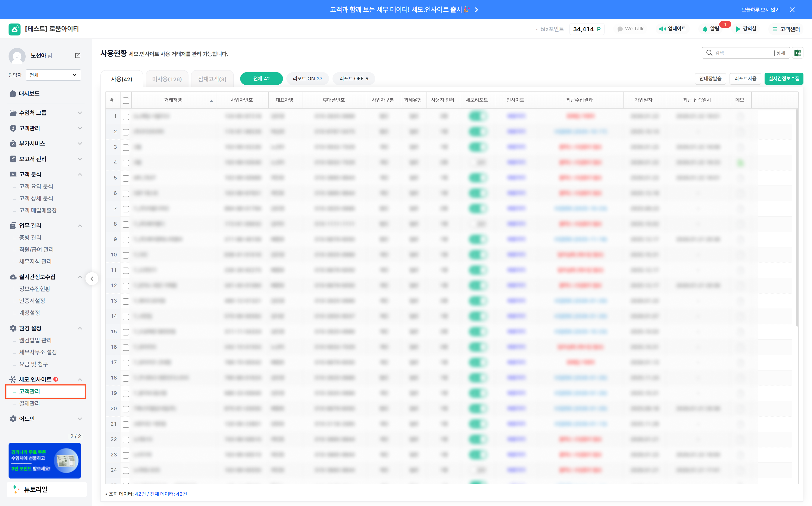This screenshot has width=812, height=506.
Task: Click the table's vertical scrollbar
Action: point(797,218)
